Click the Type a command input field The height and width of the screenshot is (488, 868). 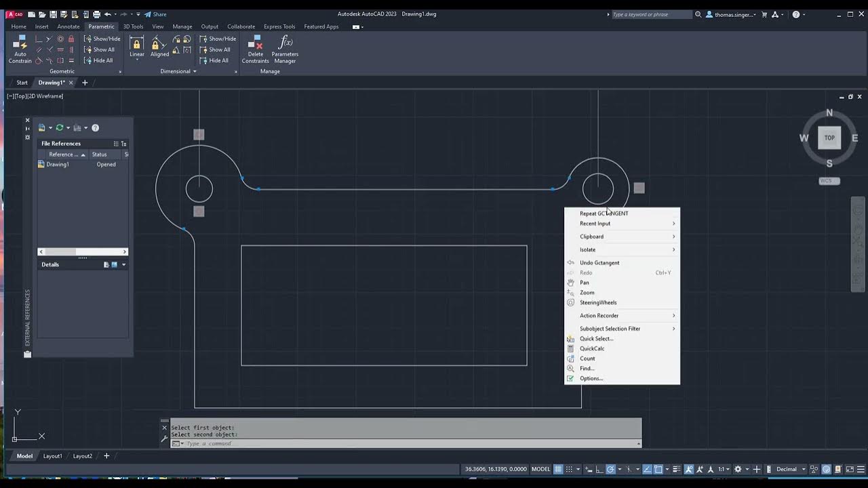click(406, 443)
